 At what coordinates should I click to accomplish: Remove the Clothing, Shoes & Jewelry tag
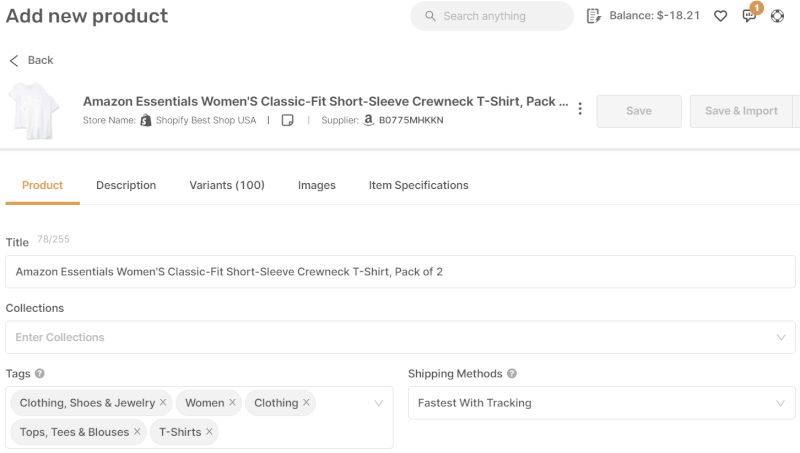pos(163,403)
